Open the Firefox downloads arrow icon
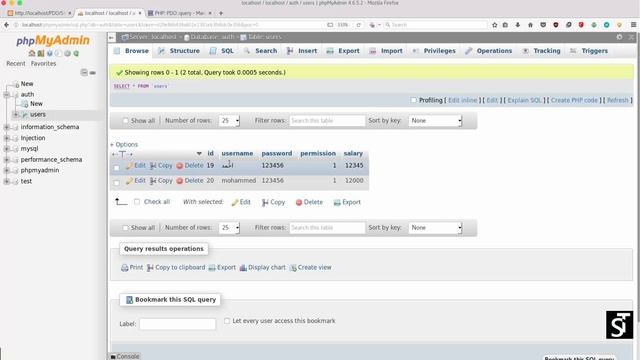640x360 pixels. click(x=518, y=25)
